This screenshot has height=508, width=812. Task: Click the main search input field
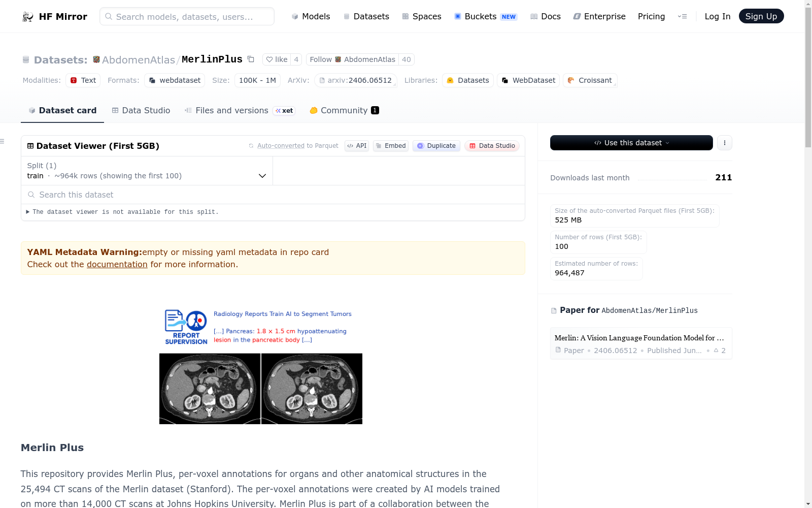tap(187, 16)
